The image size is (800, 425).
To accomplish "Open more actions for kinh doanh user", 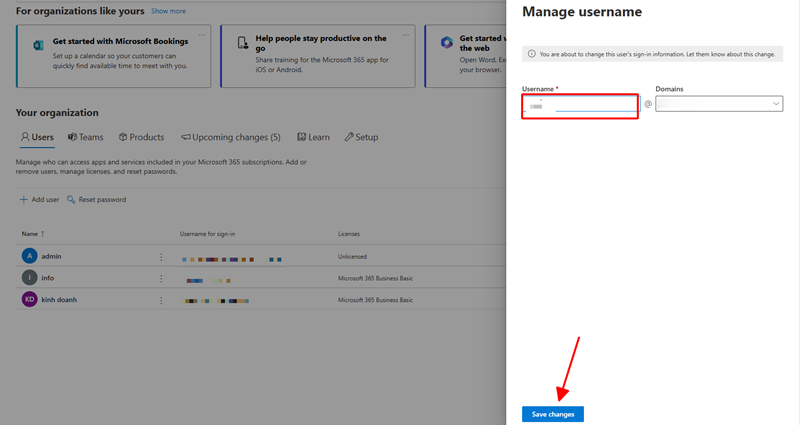I will (x=160, y=299).
